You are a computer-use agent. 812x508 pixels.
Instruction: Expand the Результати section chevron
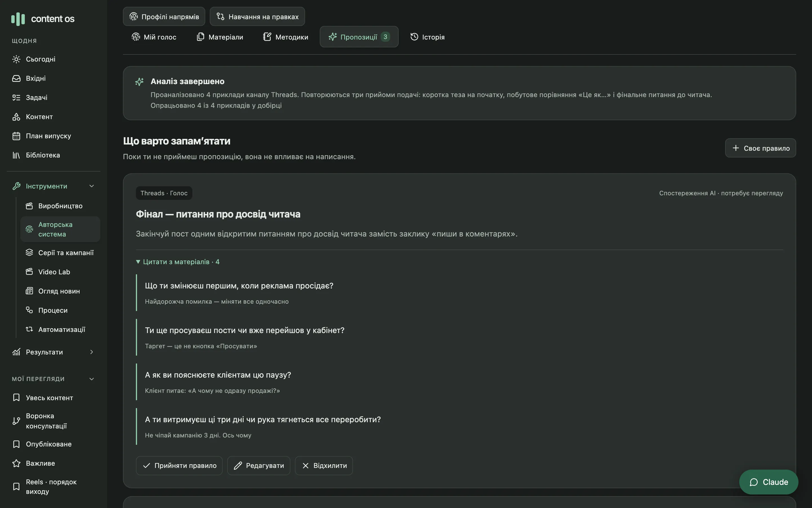(x=92, y=352)
